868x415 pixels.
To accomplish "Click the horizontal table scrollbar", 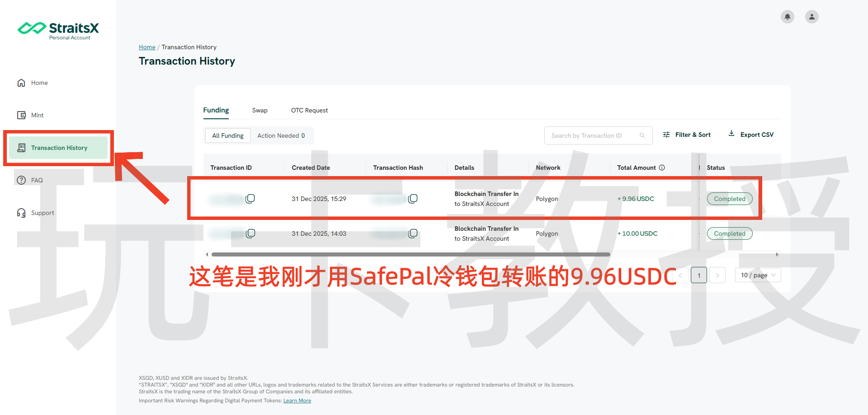I will pyautogui.click(x=410, y=254).
